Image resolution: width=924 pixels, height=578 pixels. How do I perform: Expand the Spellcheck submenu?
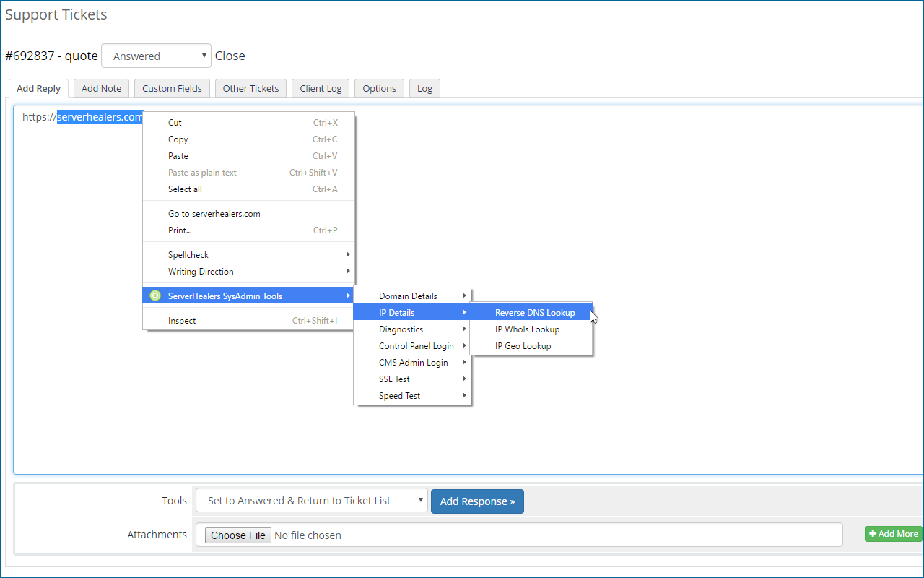(248, 255)
